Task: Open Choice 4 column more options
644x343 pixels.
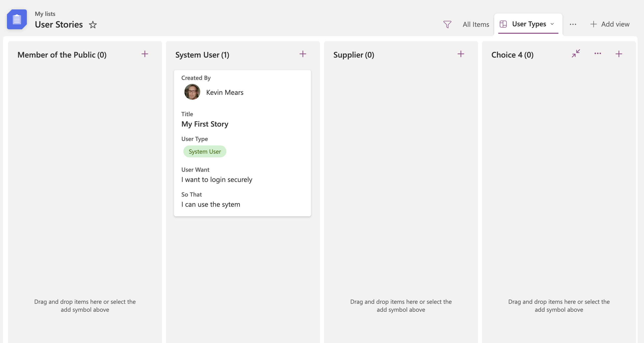Action: click(x=598, y=53)
